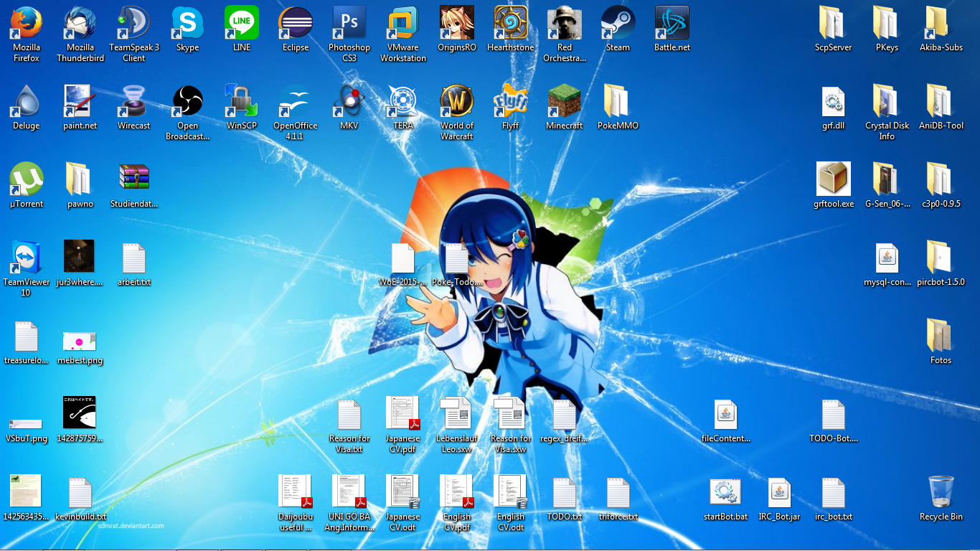Launch Mozilla Thunderbird from the desktop
This screenshot has width=980, height=551.
(x=80, y=24)
